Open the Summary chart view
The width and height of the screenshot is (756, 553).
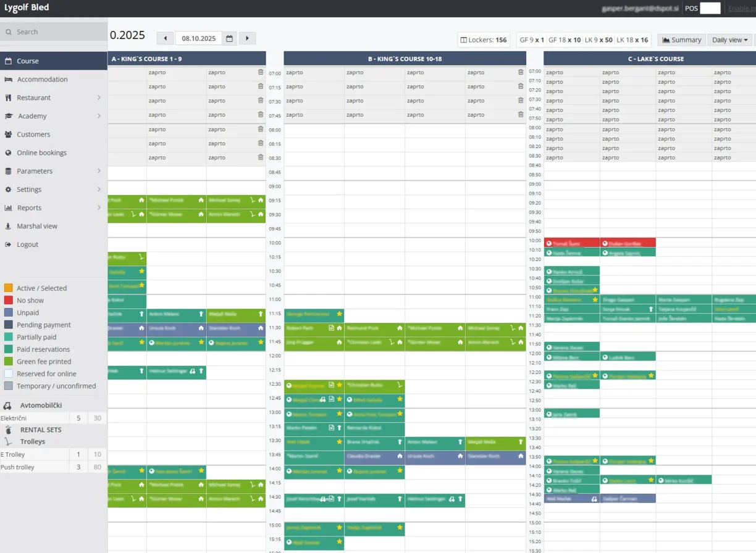(681, 39)
